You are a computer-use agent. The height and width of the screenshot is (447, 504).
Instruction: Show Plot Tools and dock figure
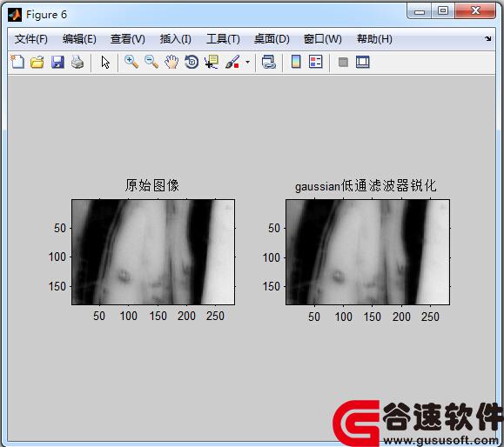click(x=363, y=62)
